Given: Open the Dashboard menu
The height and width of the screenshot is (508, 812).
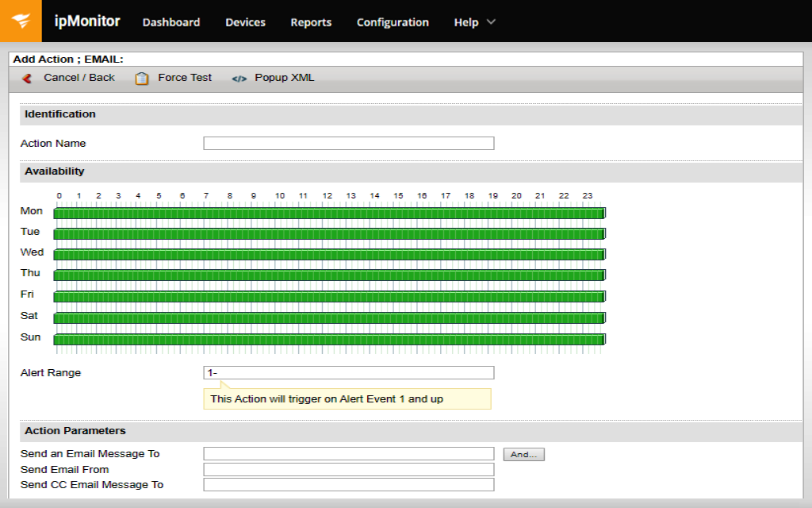Looking at the screenshot, I should coord(171,22).
